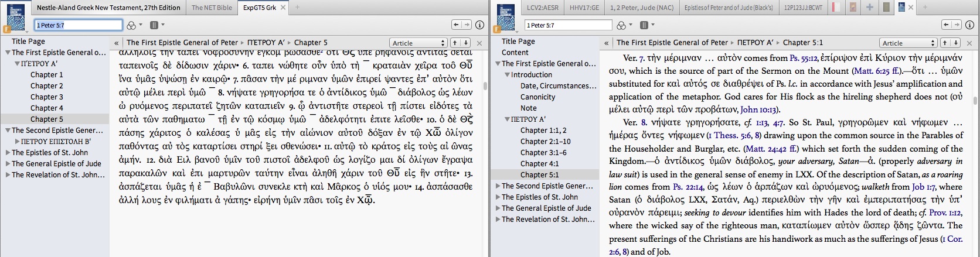The width and height of the screenshot is (980, 257).
Task: Jump to next article in right pane
Action: point(955,43)
